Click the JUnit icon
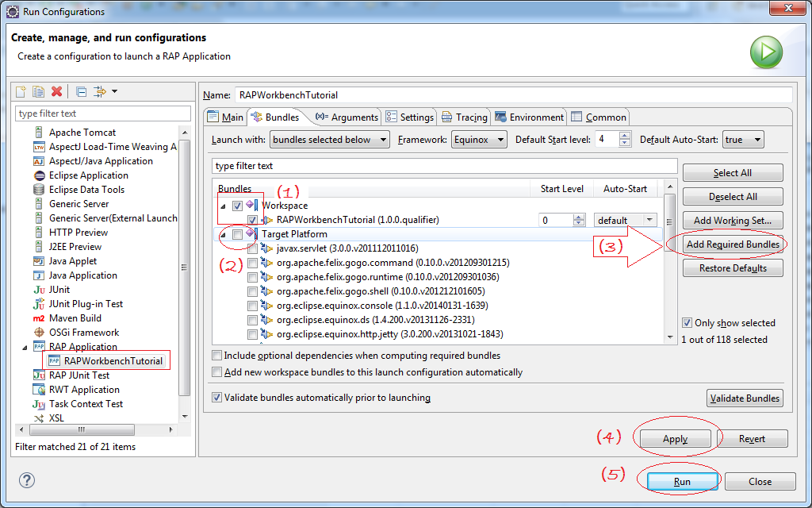The width and height of the screenshot is (812, 508). [39, 290]
